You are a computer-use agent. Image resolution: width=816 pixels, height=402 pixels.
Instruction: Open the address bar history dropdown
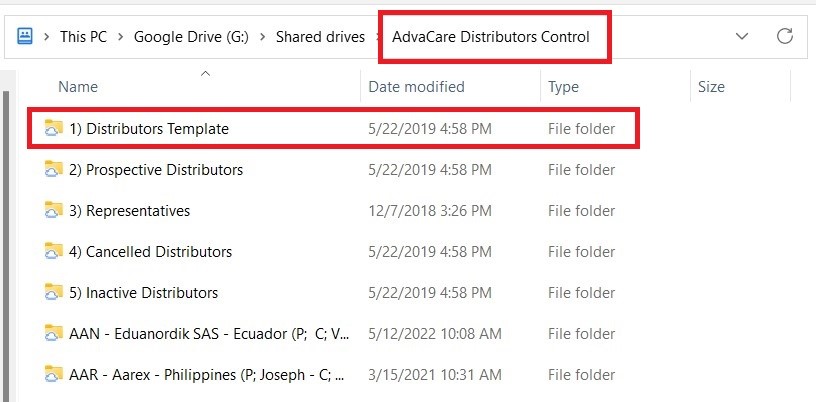click(x=742, y=36)
